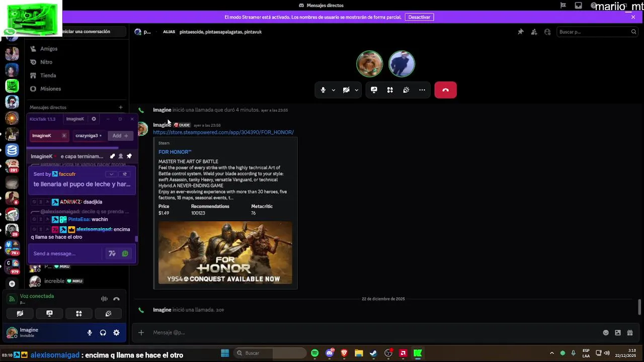This screenshot has width=644, height=362.
Task: Open KickTalk settings gear
Action: pos(94,119)
